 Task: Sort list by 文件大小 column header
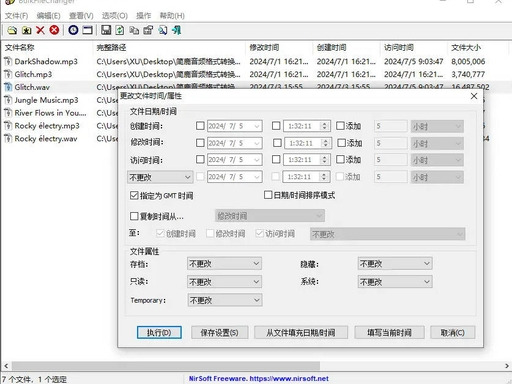pyautogui.click(x=477, y=48)
